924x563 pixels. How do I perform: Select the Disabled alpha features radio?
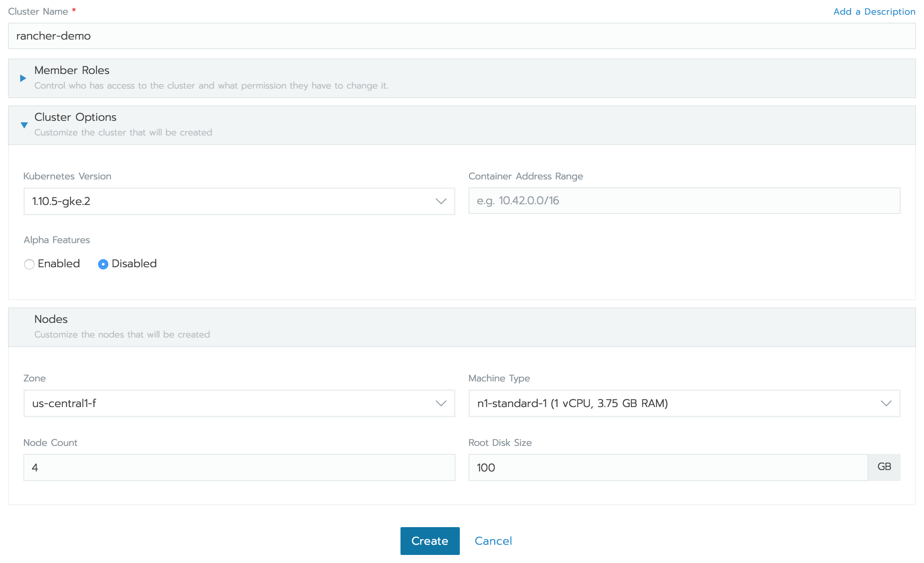[103, 264]
